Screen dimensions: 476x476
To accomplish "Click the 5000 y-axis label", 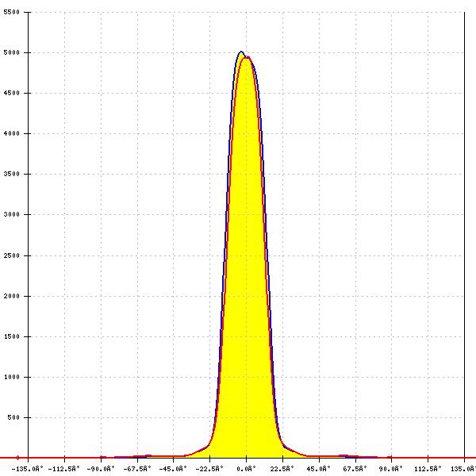I will [12, 52].
